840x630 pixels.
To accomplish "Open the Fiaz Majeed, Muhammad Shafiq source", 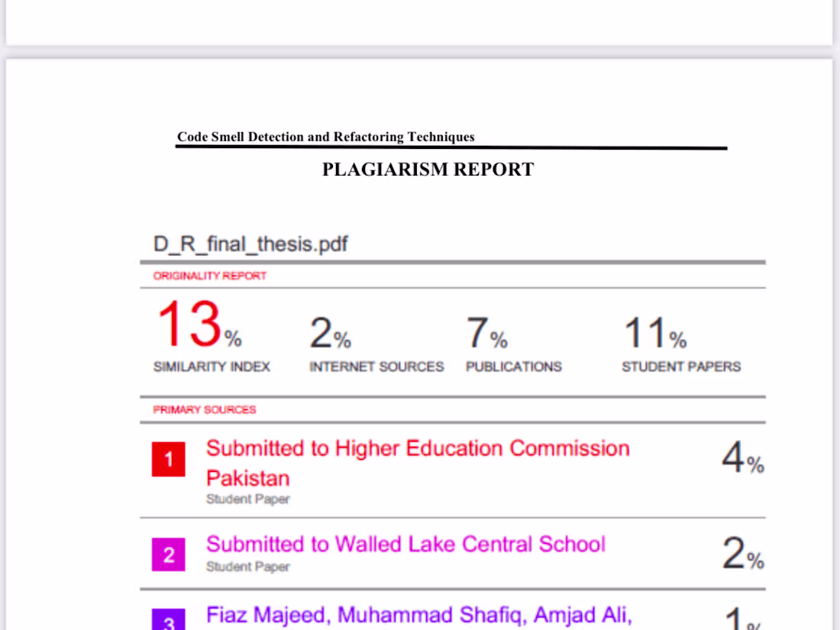I will pos(418,615).
